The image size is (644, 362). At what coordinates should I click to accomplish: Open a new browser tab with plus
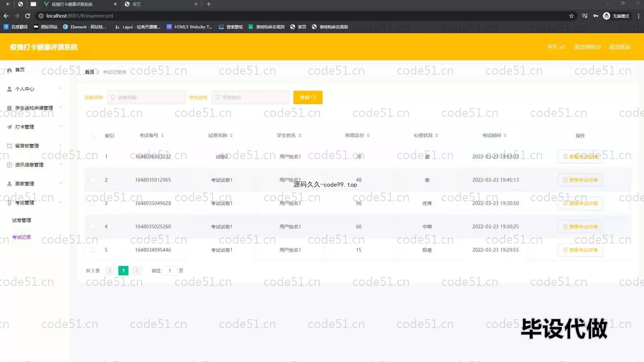click(209, 4)
